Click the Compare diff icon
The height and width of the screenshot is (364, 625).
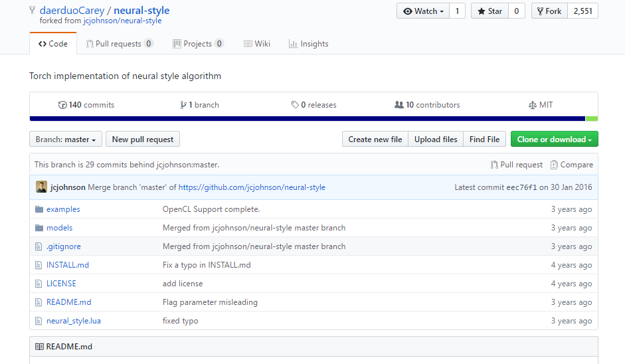pos(554,165)
